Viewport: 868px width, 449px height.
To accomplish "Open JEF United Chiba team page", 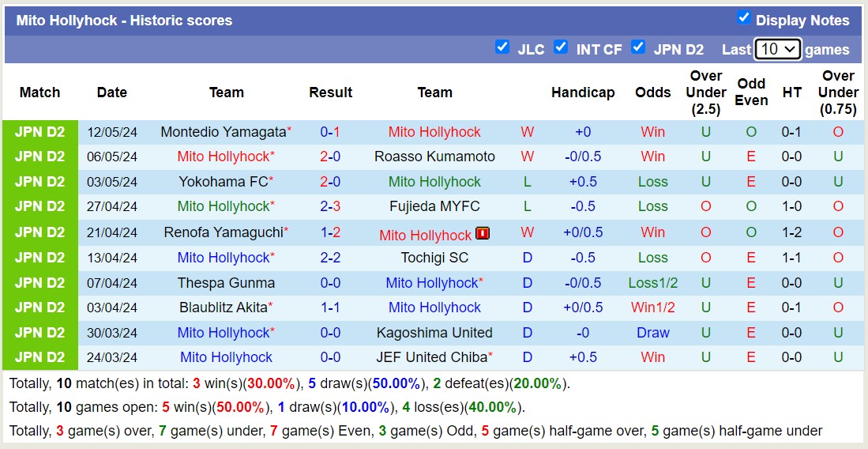I will tap(431, 357).
